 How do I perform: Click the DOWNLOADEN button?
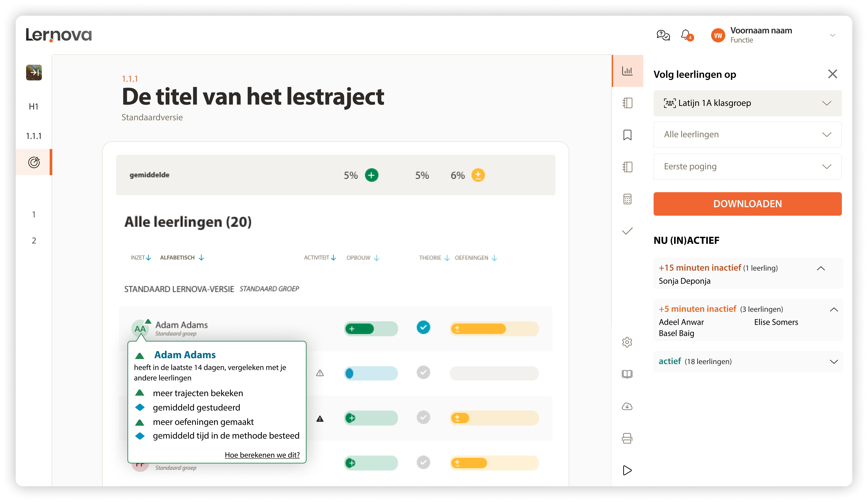747,204
